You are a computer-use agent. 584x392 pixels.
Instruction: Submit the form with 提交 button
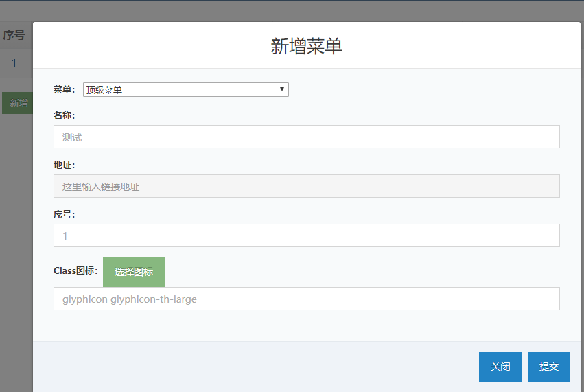[548, 367]
